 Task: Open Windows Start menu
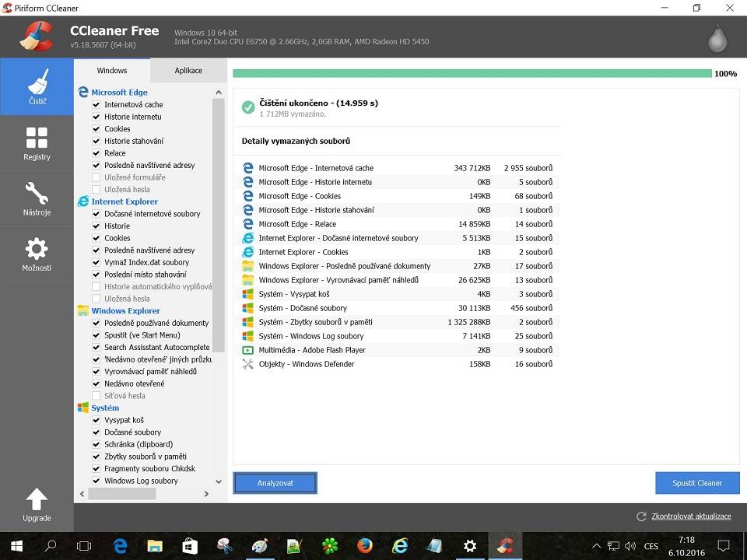coord(16,546)
